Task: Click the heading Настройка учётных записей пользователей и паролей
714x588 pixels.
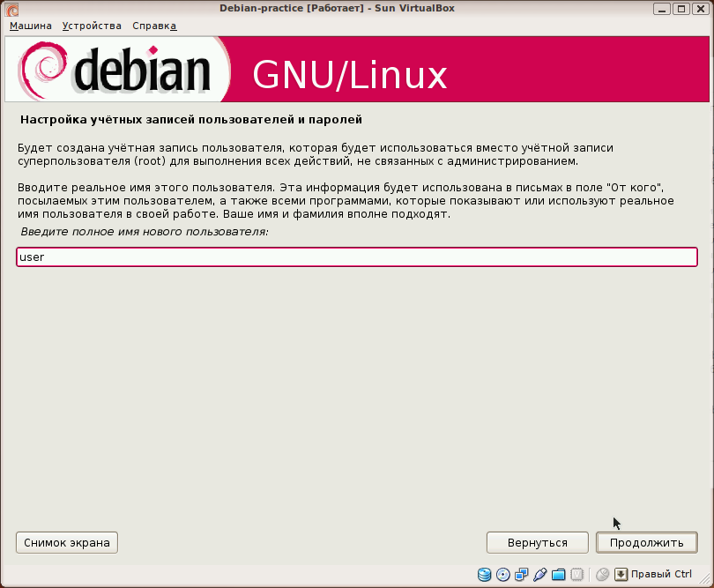Action: tap(191, 120)
